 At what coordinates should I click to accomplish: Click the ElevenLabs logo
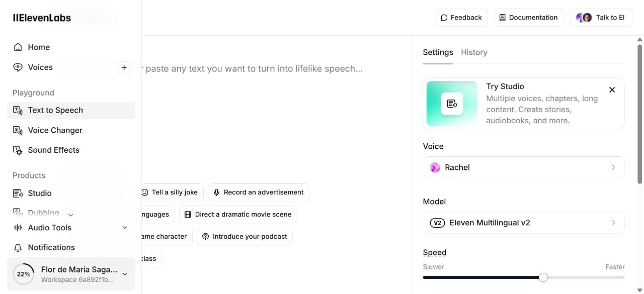[42, 18]
